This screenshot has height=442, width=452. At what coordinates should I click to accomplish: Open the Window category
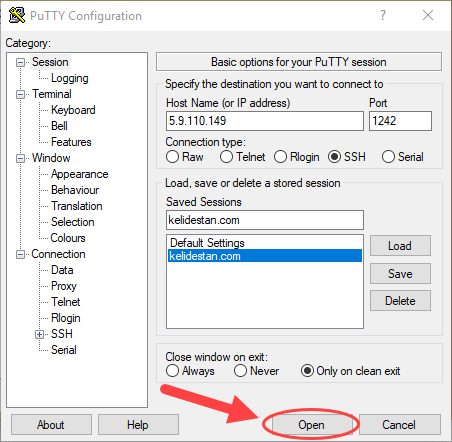click(x=51, y=158)
